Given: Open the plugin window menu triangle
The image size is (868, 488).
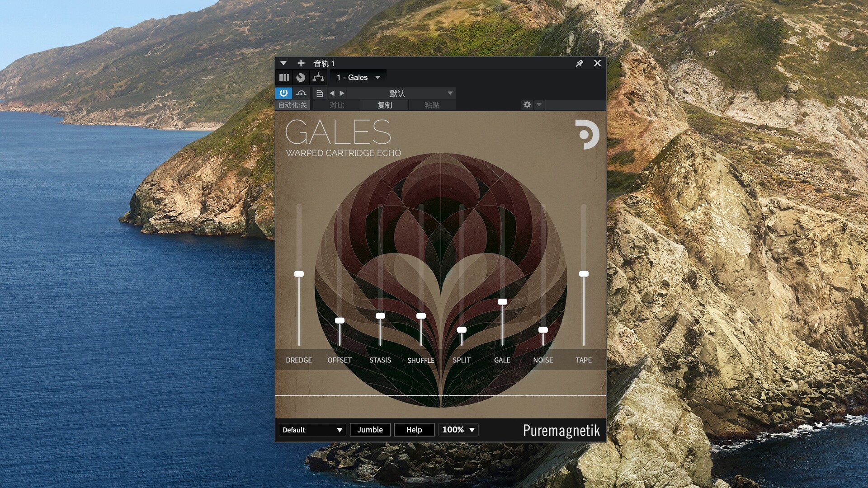Looking at the screenshot, I should click(283, 63).
